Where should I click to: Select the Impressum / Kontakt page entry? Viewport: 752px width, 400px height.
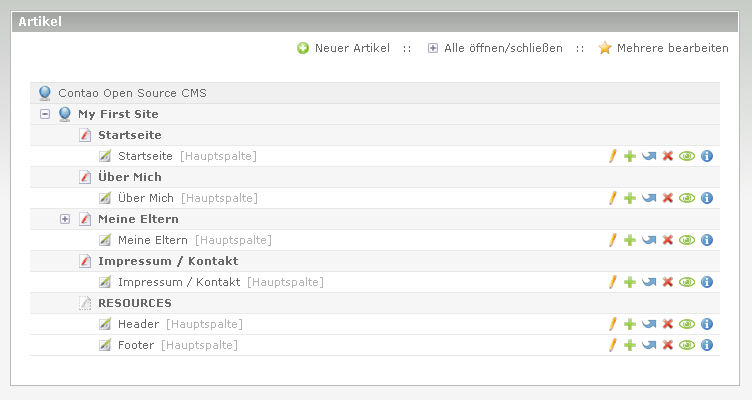click(x=167, y=261)
